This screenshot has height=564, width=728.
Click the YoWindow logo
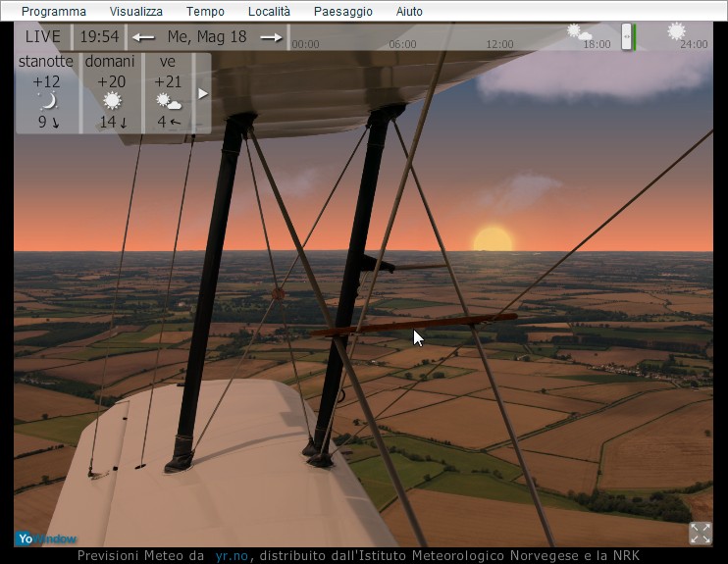click(46, 538)
